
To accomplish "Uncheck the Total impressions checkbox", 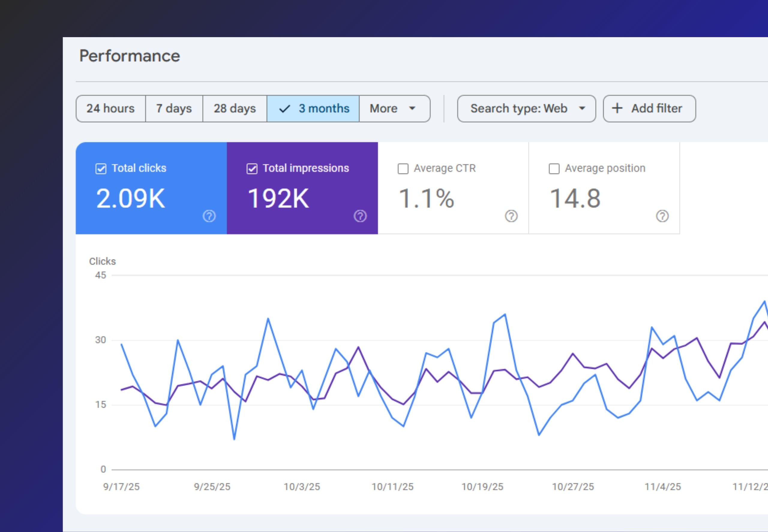I will point(252,169).
